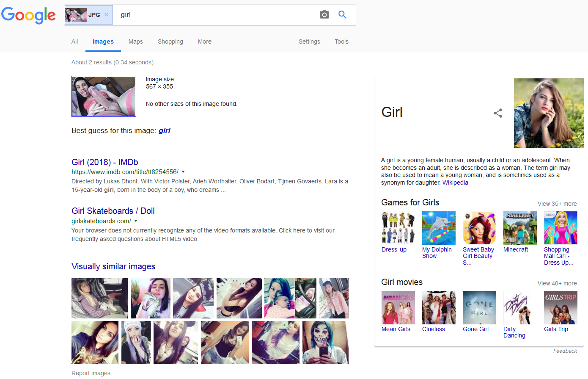This screenshot has height=379, width=588.
Task: Click the Dirty Dancing text link
Action: click(x=514, y=332)
